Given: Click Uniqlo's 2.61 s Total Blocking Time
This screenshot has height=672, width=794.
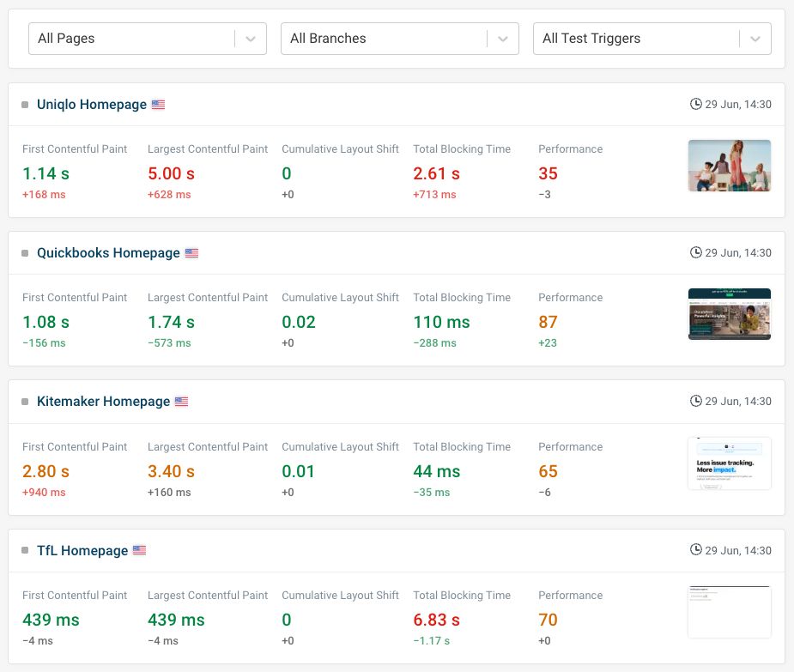Looking at the screenshot, I should tap(437, 173).
